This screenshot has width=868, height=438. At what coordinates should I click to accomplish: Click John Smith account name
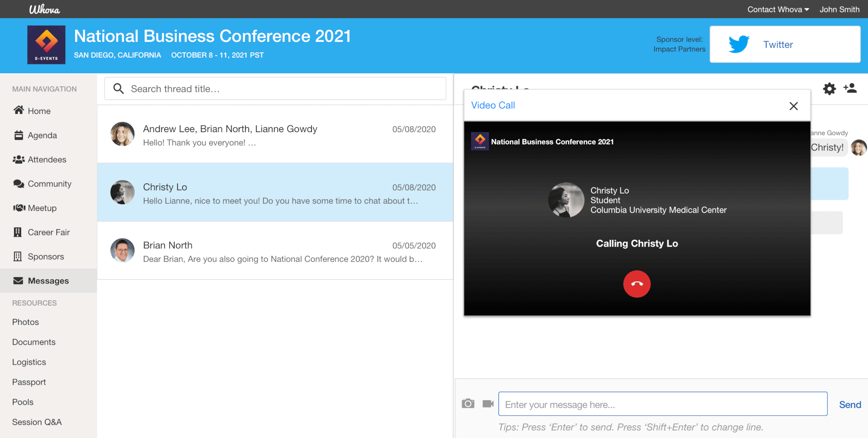(x=839, y=9)
